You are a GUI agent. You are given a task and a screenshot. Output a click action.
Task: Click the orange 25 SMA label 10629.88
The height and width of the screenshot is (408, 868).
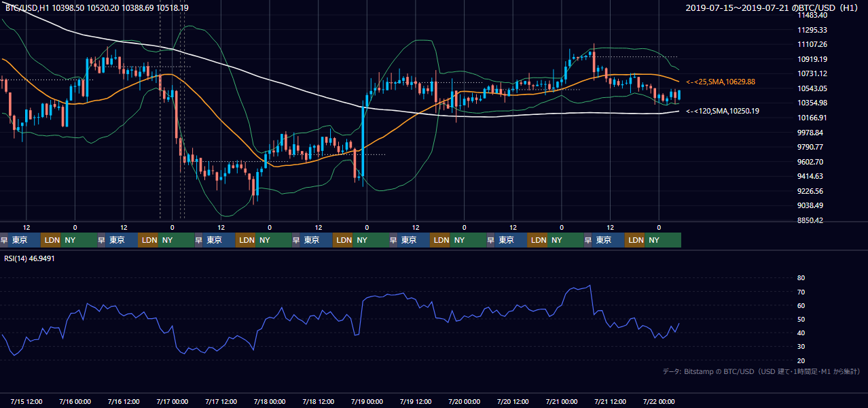tap(721, 82)
